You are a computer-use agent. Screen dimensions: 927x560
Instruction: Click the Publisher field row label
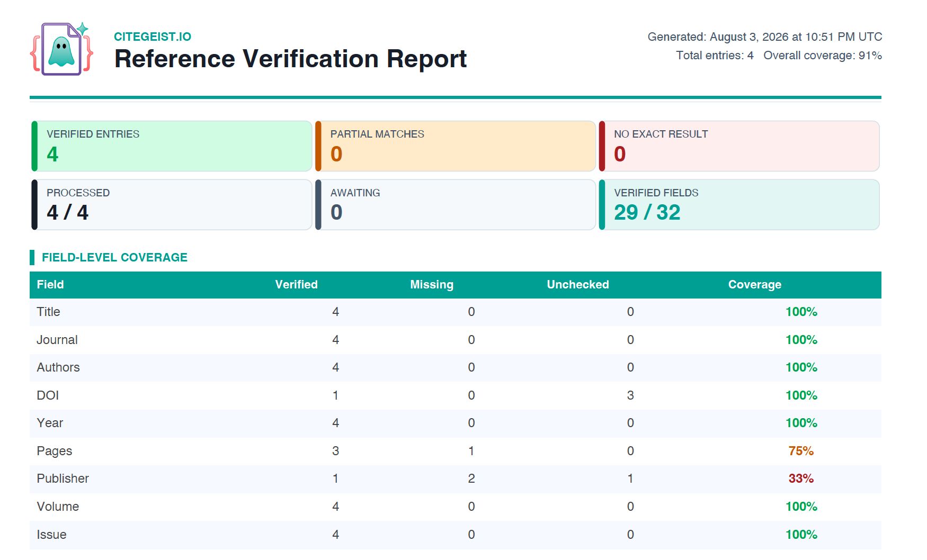click(63, 478)
